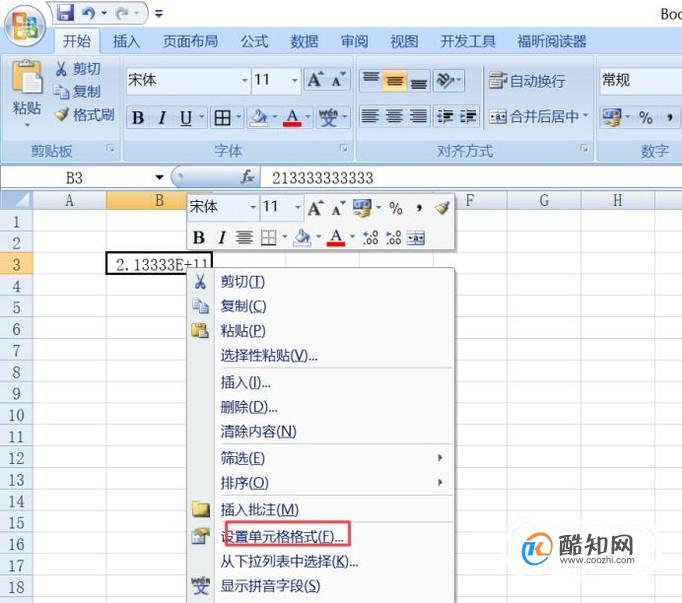The height and width of the screenshot is (603, 682).
Task: Undo the last action
Action: (89, 13)
